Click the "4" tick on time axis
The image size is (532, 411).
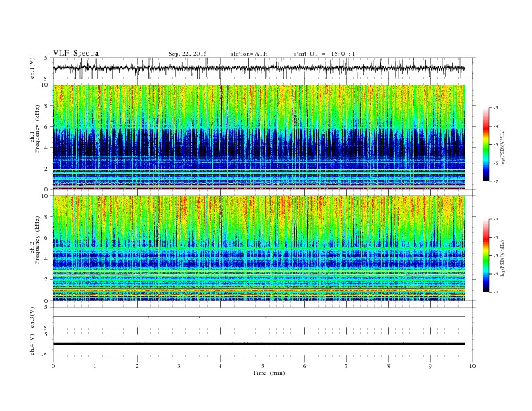[x=220, y=366]
